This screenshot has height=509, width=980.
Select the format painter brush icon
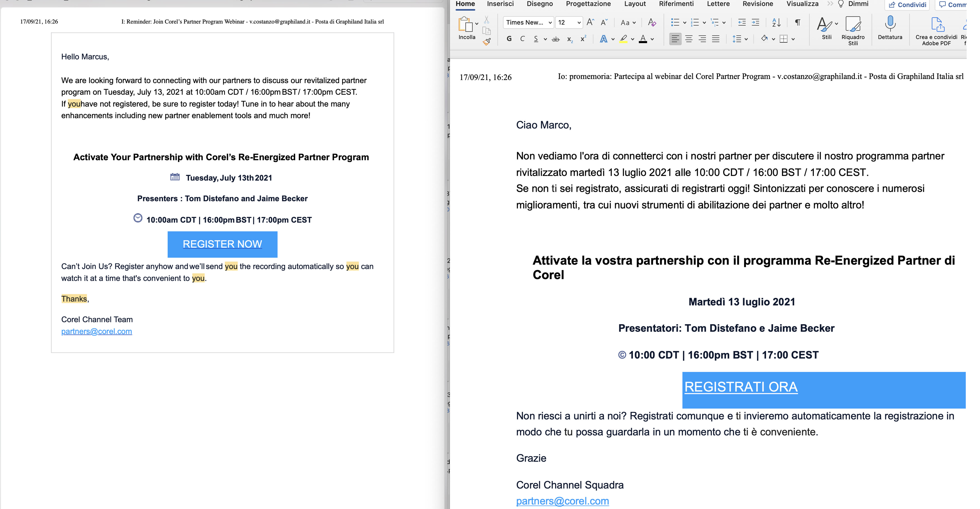coord(487,42)
